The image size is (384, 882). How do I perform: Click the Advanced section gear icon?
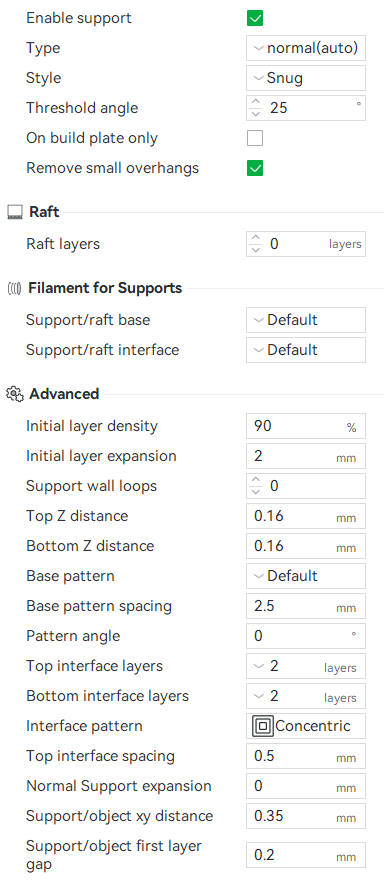[x=14, y=394]
